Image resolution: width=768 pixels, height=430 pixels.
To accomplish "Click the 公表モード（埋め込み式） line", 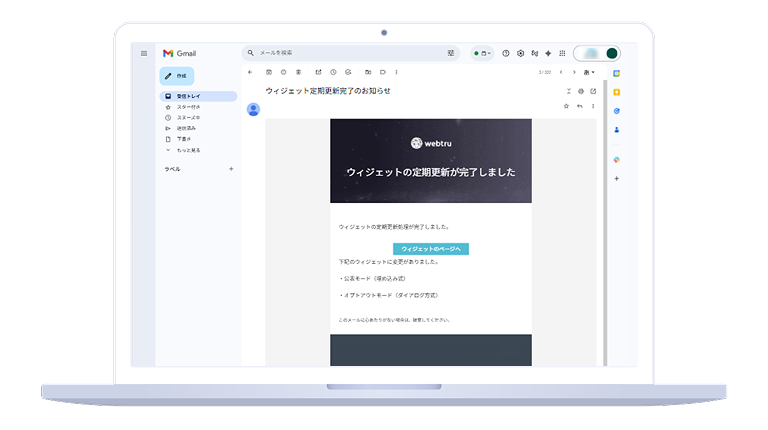I will [373, 279].
